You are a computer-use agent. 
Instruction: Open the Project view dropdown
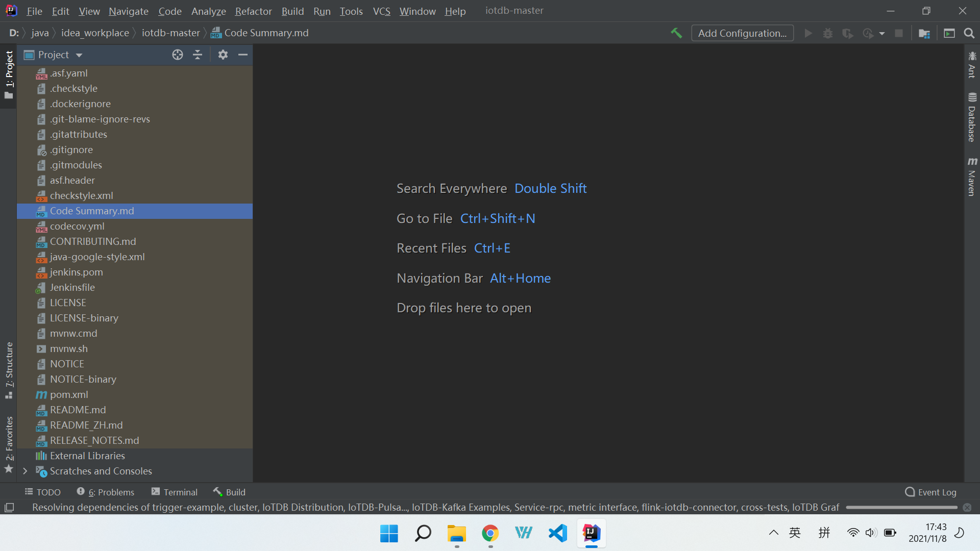tap(79, 55)
